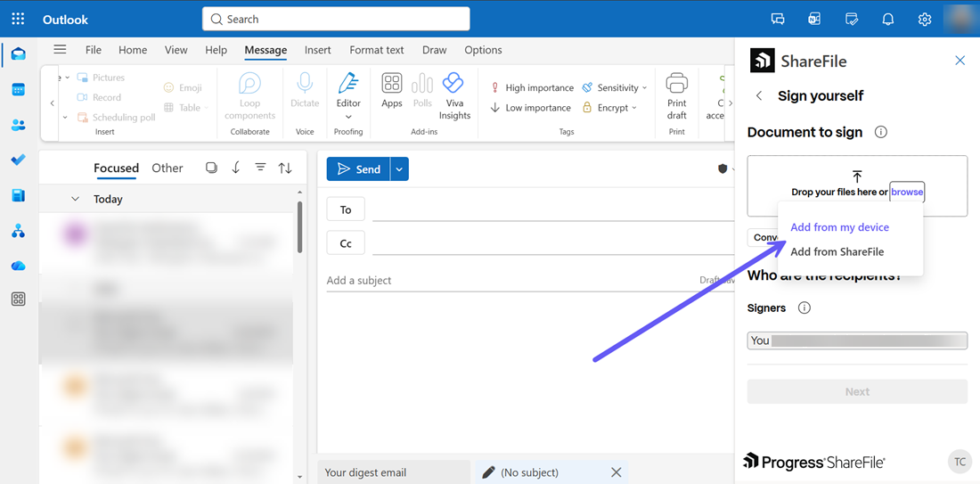The image size is (980, 484).
Task: Click the jump-down arrow in message list header
Action: click(235, 168)
